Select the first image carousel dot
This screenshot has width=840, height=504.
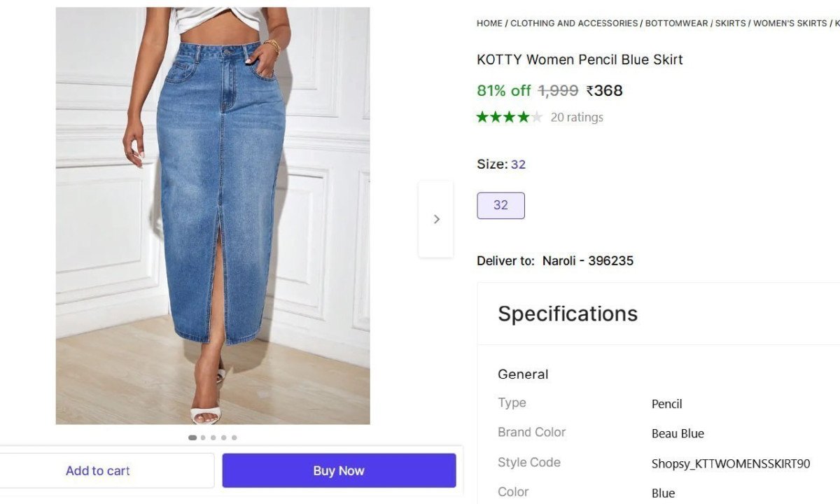pos(192,437)
